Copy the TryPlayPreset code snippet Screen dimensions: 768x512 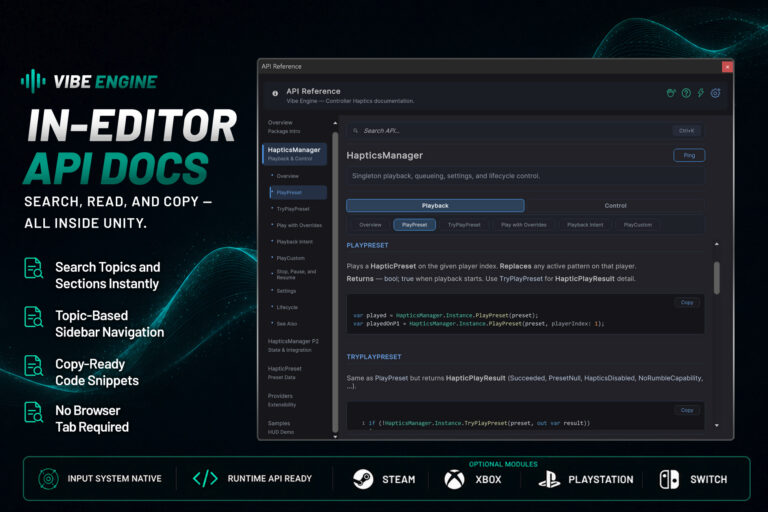687,410
